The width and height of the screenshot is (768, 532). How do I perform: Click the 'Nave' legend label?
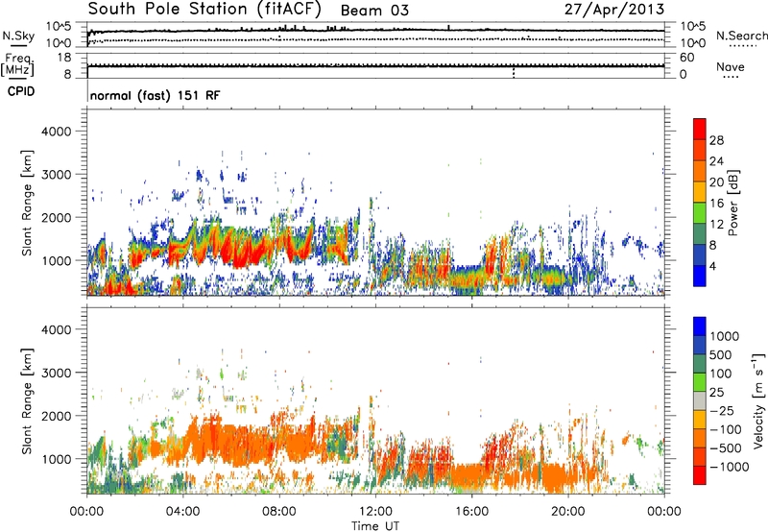[x=731, y=66]
